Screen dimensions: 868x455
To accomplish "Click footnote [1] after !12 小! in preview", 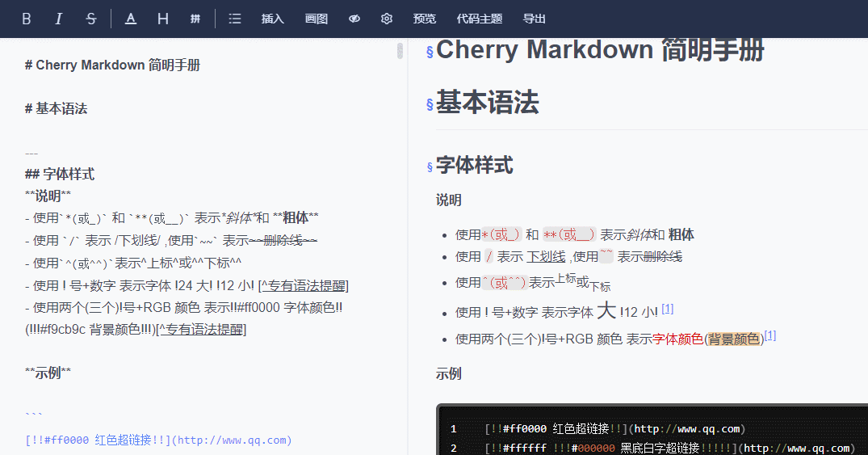I will point(667,309).
